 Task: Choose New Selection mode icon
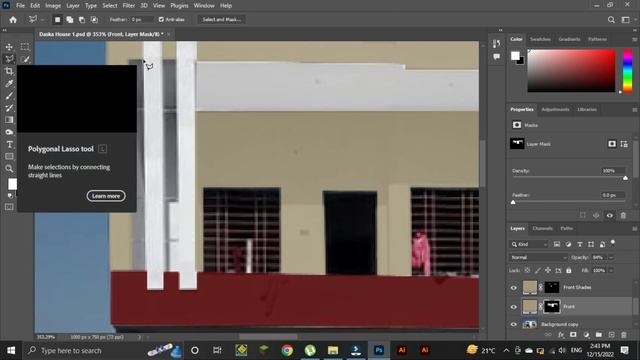pyautogui.click(x=58, y=20)
